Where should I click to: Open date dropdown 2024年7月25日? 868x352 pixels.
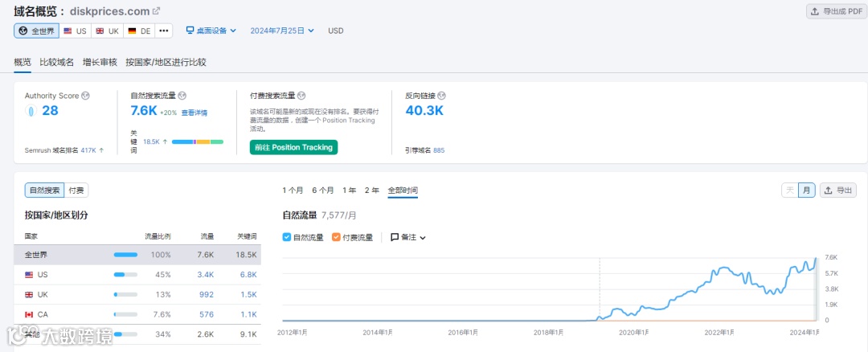coord(282,31)
